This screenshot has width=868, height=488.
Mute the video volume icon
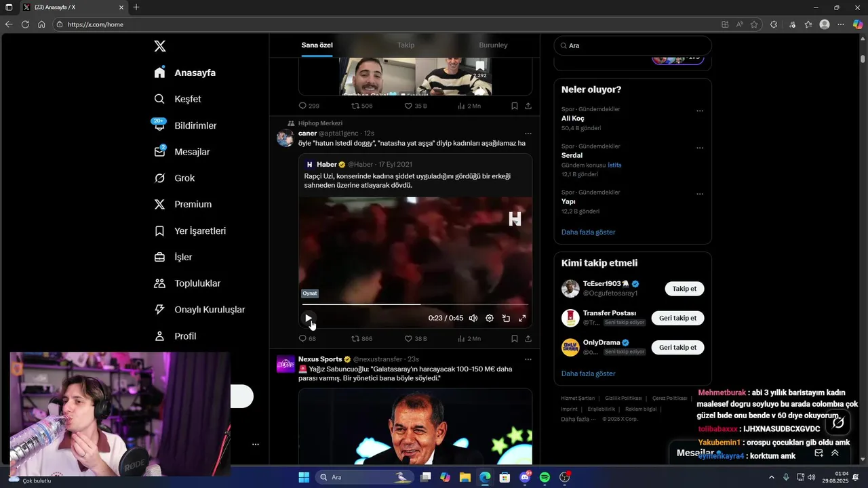click(x=473, y=318)
